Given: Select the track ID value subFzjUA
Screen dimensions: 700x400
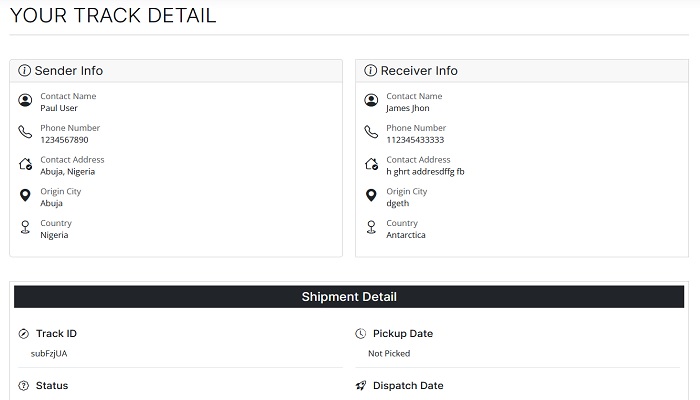Looking at the screenshot, I should [49, 353].
